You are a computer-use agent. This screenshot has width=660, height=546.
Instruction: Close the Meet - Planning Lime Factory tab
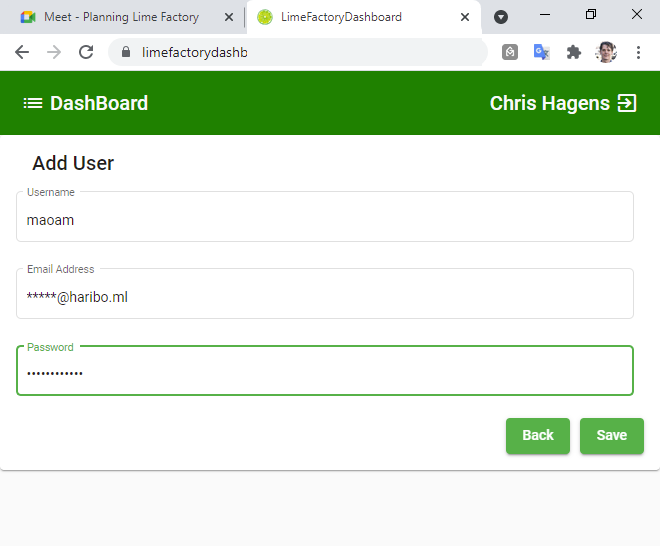[228, 17]
